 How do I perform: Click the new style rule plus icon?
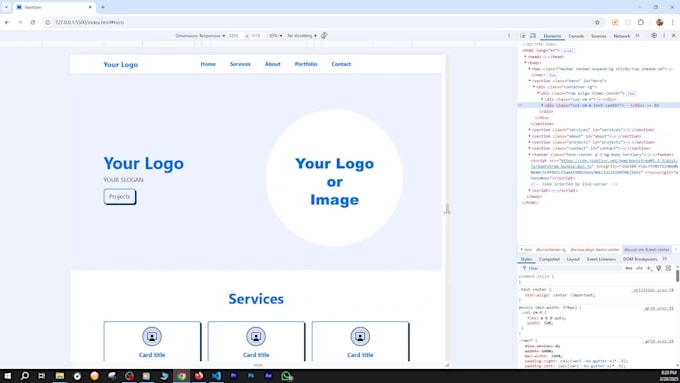click(x=649, y=268)
